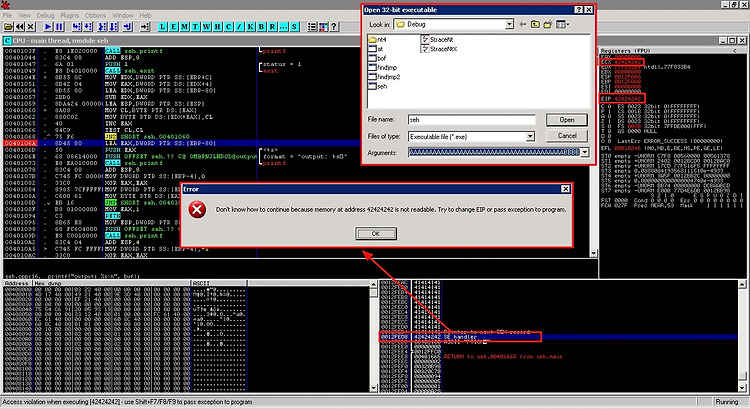Click the Trace over toolbar icon
Screen dimensions: 750x409
(113, 27)
